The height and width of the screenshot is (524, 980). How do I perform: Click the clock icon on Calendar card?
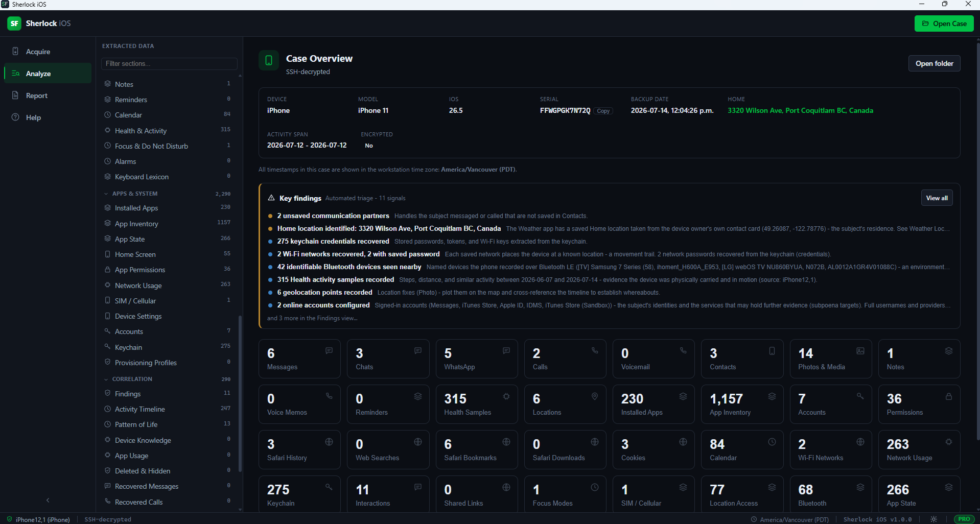(x=772, y=441)
